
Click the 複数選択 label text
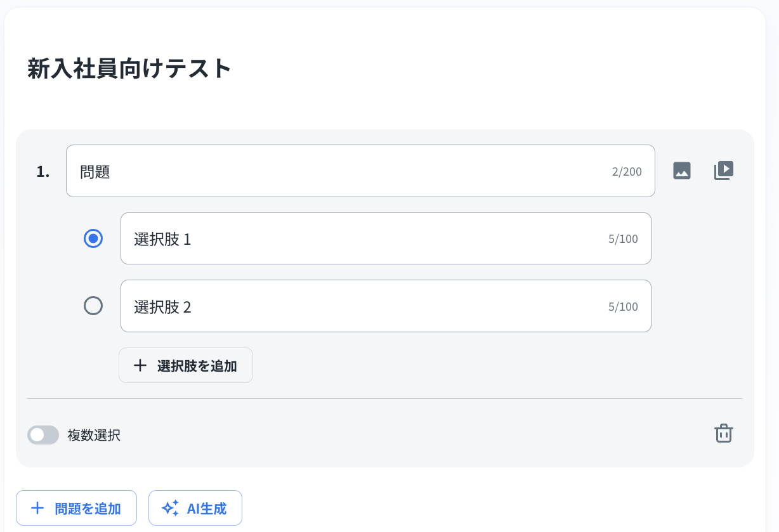(94, 435)
